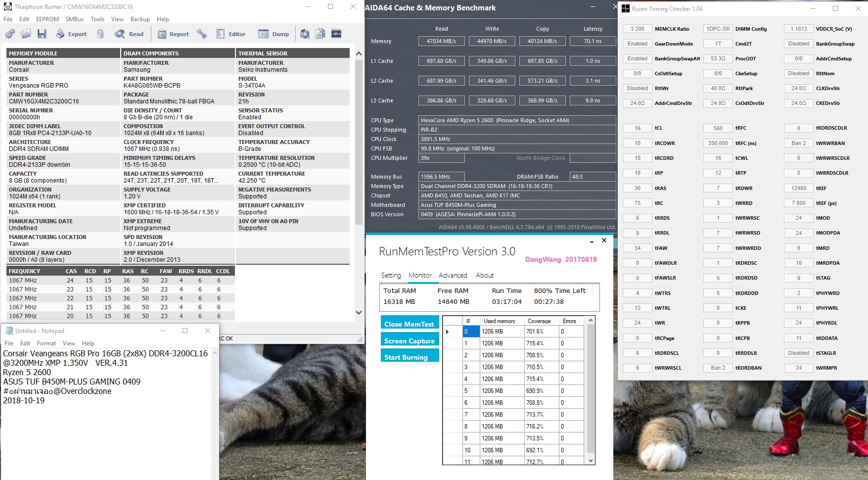The image size is (868, 480).
Task: Click the waveform monitor icon
Action: point(336,34)
